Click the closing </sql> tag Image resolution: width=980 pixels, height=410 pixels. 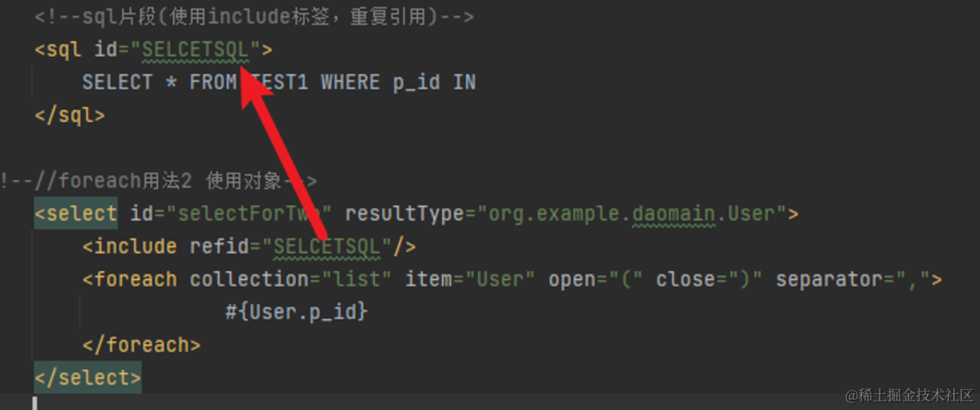(x=69, y=115)
